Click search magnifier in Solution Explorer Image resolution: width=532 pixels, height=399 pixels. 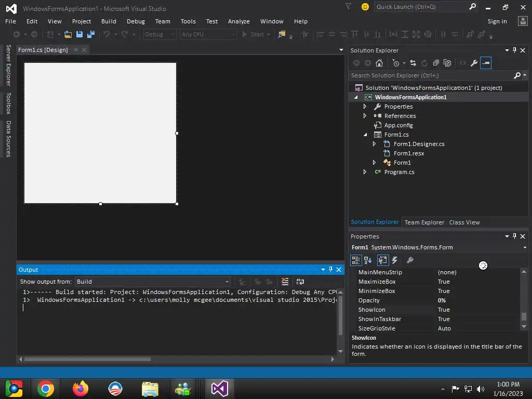point(517,75)
